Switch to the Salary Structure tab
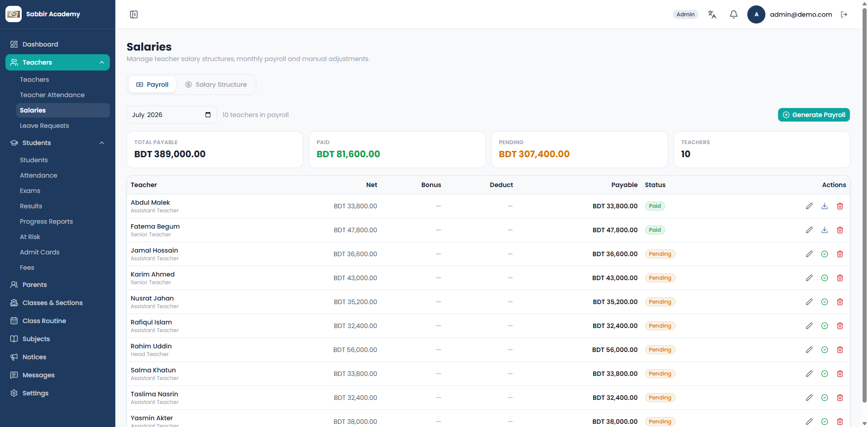 [x=216, y=84]
